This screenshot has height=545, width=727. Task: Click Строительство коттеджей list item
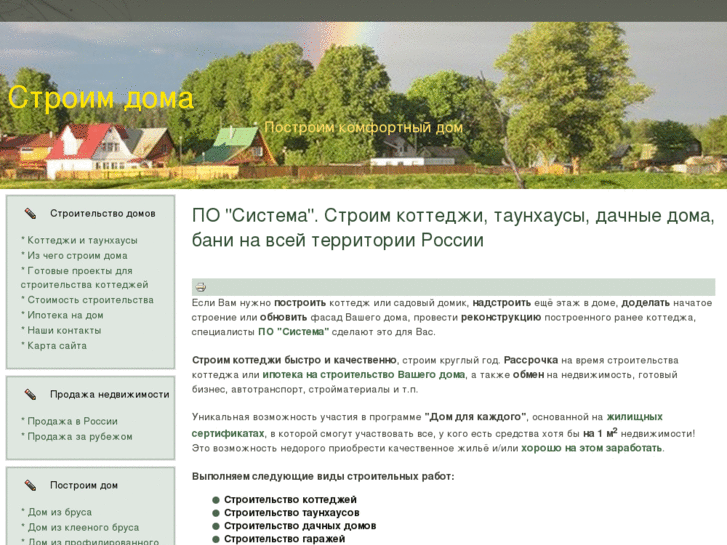(x=290, y=500)
